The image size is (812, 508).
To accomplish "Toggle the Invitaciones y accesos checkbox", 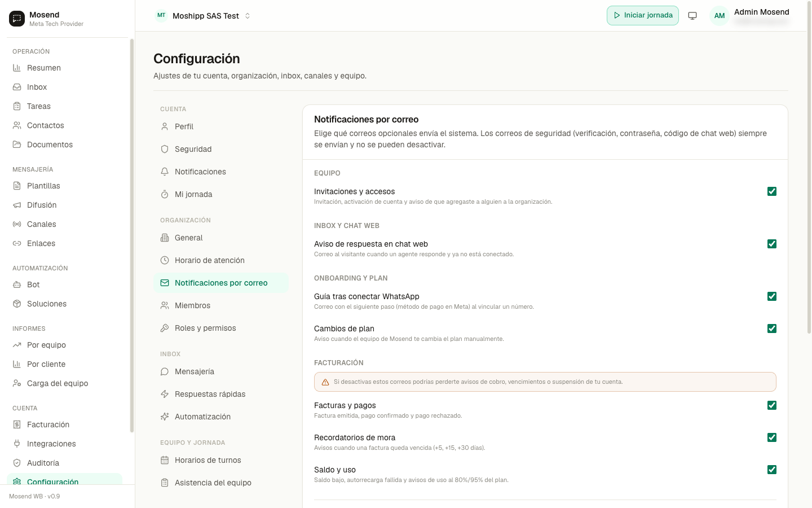I will 772,191.
